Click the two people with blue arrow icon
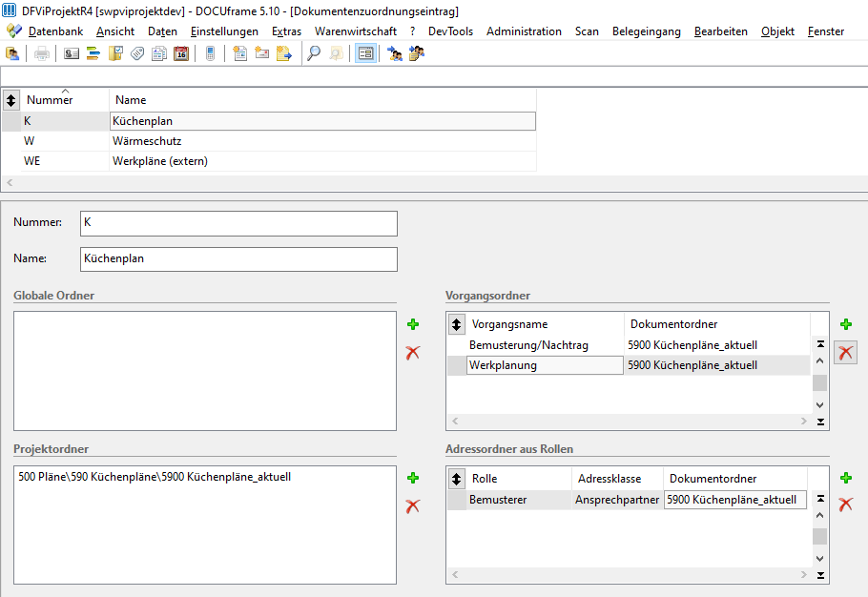Screen dimensions: 868x597 (395, 53)
